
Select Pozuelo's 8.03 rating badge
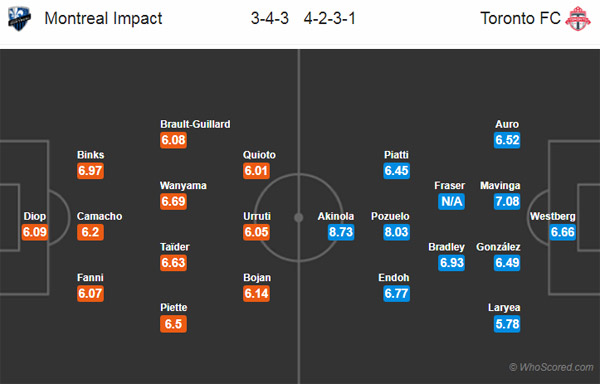396,232
